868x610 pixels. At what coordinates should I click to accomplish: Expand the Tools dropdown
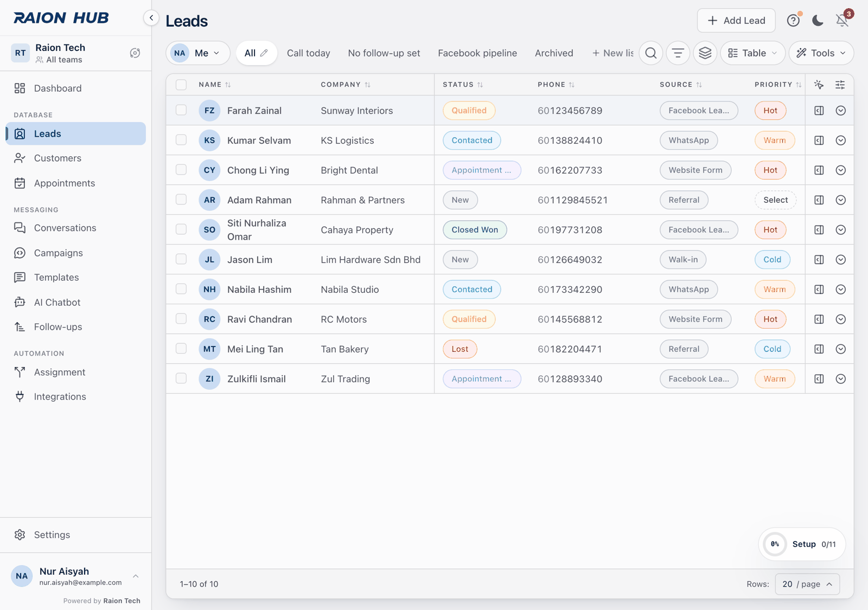[821, 53]
